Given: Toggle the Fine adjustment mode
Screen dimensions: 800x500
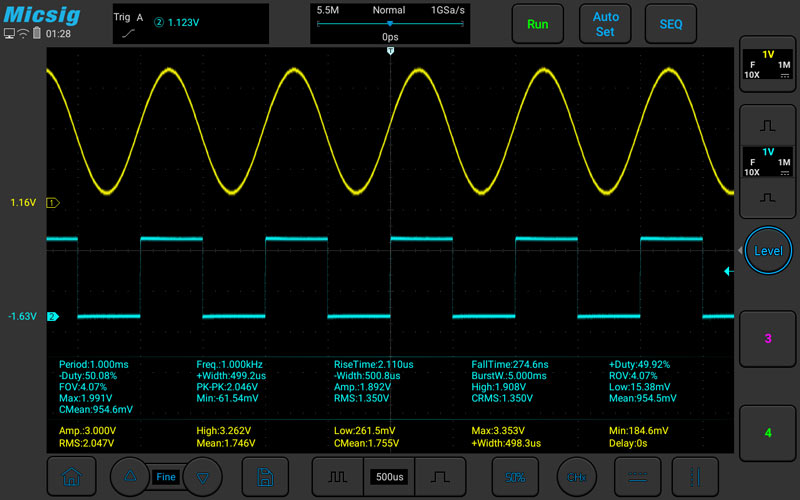Looking at the screenshot, I should point(166,477).
